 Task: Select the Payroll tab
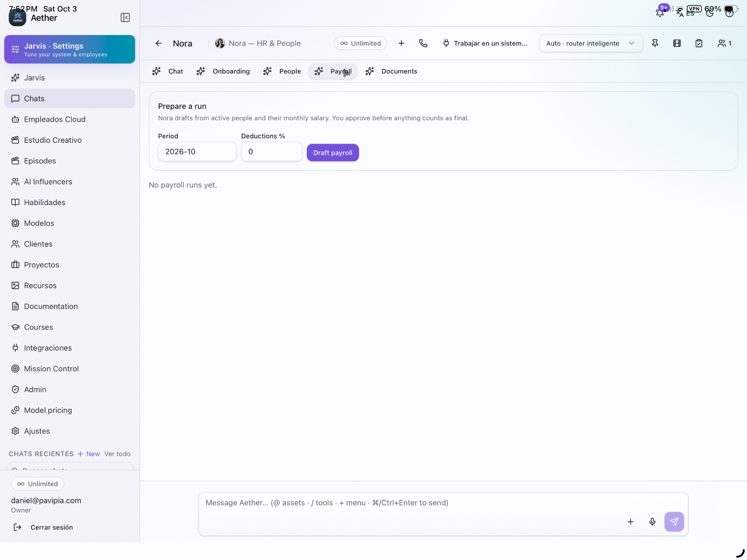point(333,71)
